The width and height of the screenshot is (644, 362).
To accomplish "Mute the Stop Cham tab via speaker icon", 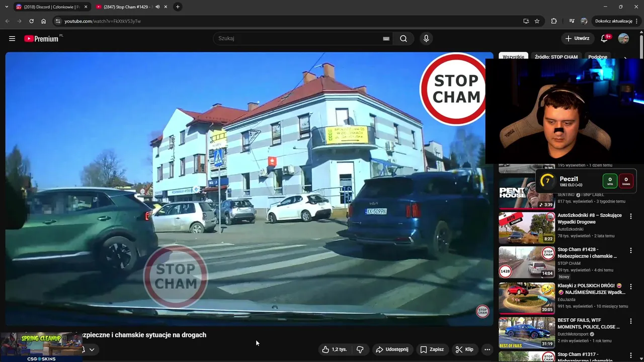I will (157, 7).
